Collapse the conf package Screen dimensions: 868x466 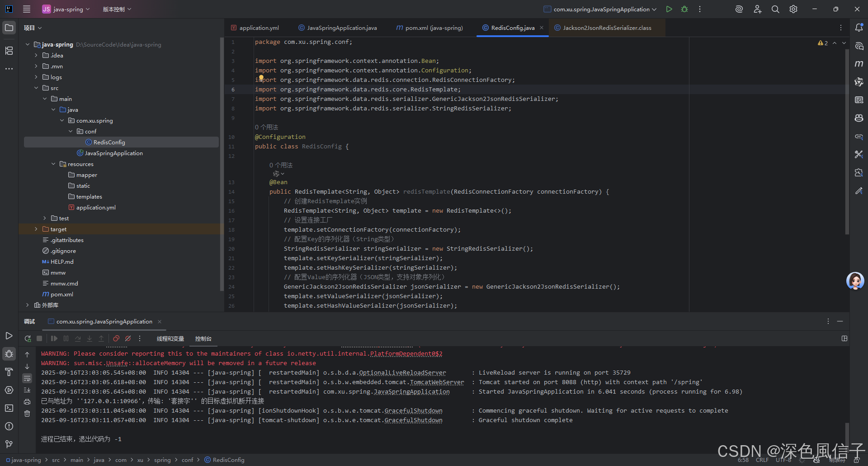point(71,131)
